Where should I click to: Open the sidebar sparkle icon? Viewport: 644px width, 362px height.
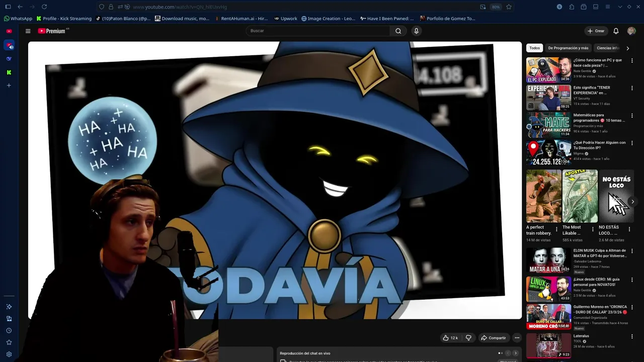[x=9, y=307]
